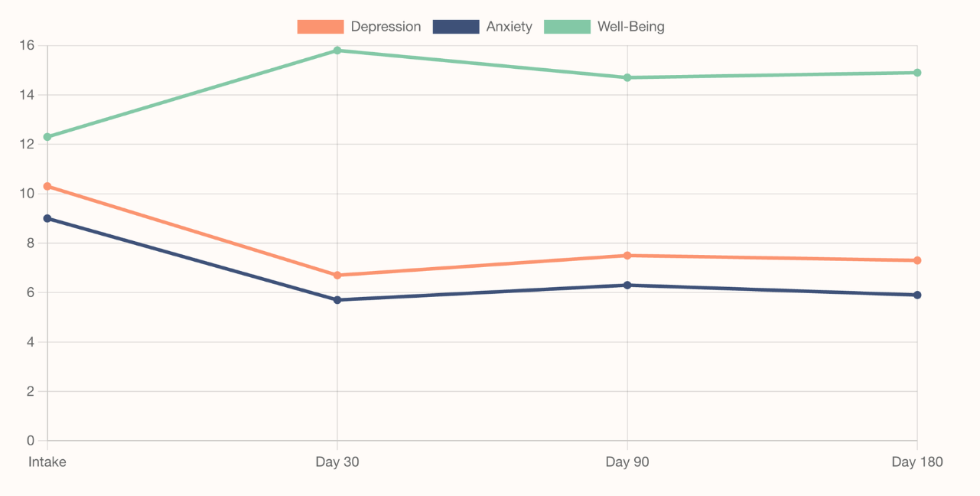Select the Depression data point at Day 90
980x496 pixels.
[x=627, y=256]
